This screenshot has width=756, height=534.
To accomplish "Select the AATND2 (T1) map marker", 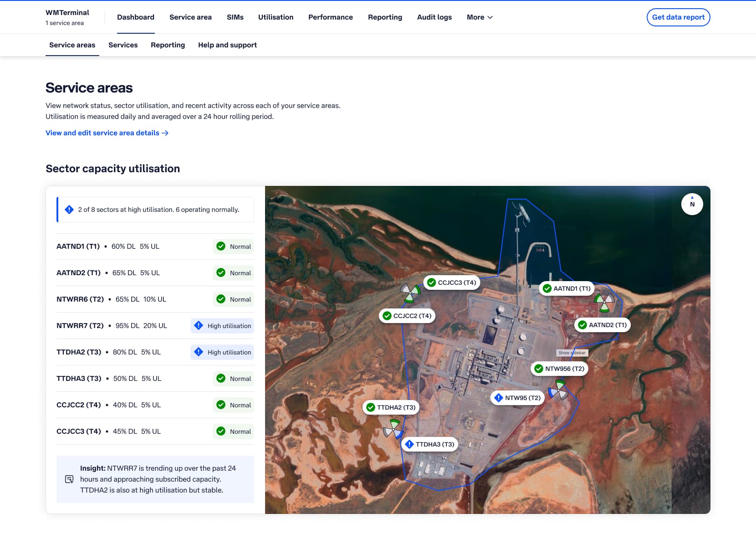I will (x=603, y=325).
